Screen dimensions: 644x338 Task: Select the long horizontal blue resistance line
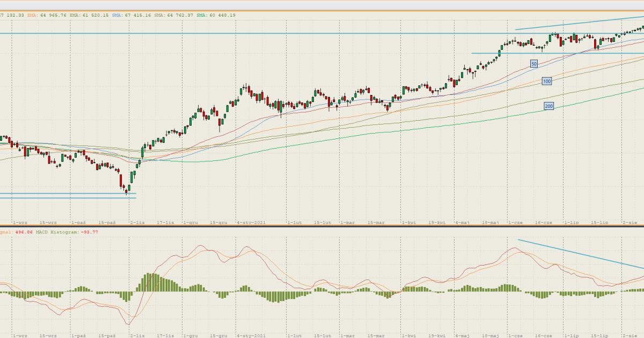point(268,33)
